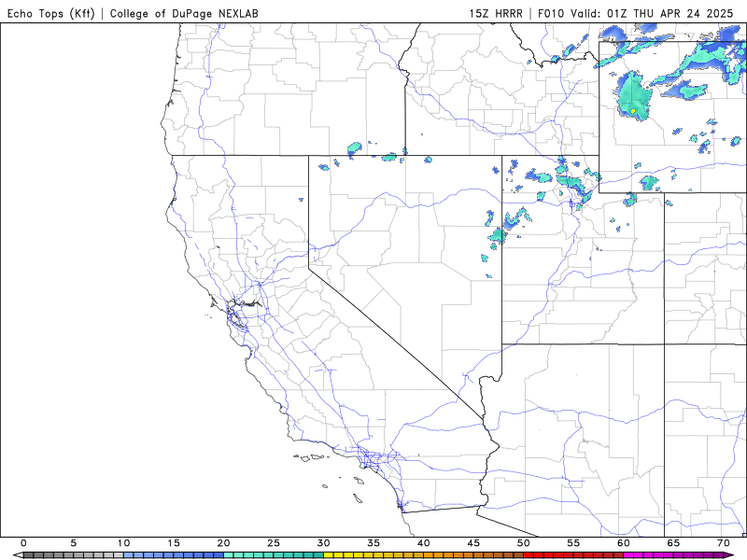Viewport: 747px width, 560px height.
Task: Click the color bar label "40"
Action: 424,543
